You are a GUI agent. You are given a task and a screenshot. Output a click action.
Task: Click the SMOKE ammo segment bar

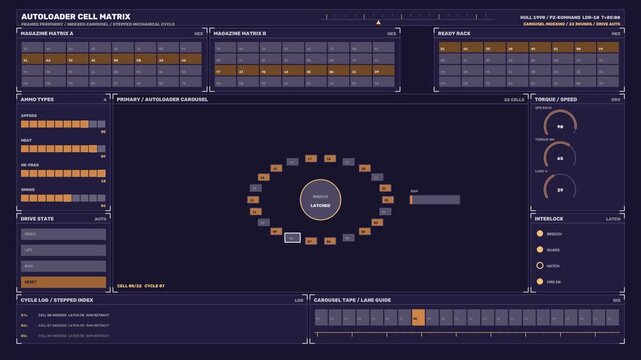coord(63,198)
